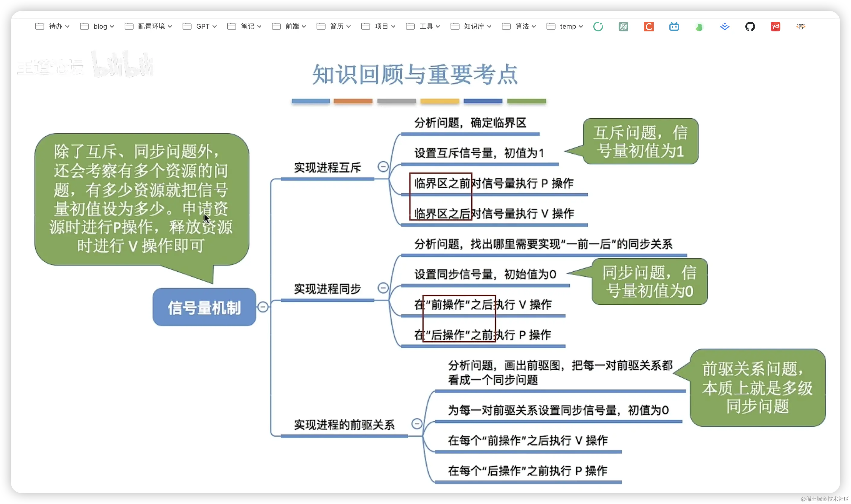Open the Bilibili TV bookmark icon
Viewport: 851px width, 504px height.
point(674,27)
